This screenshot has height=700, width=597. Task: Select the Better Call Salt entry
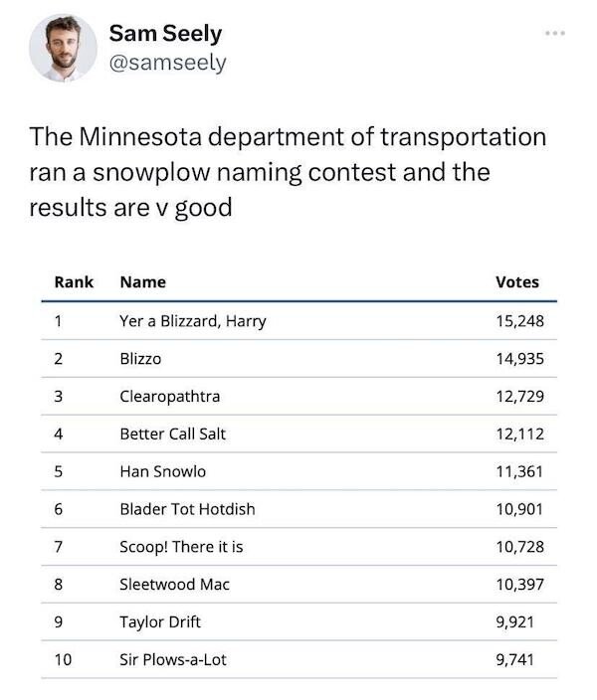[x=166, y=434]
